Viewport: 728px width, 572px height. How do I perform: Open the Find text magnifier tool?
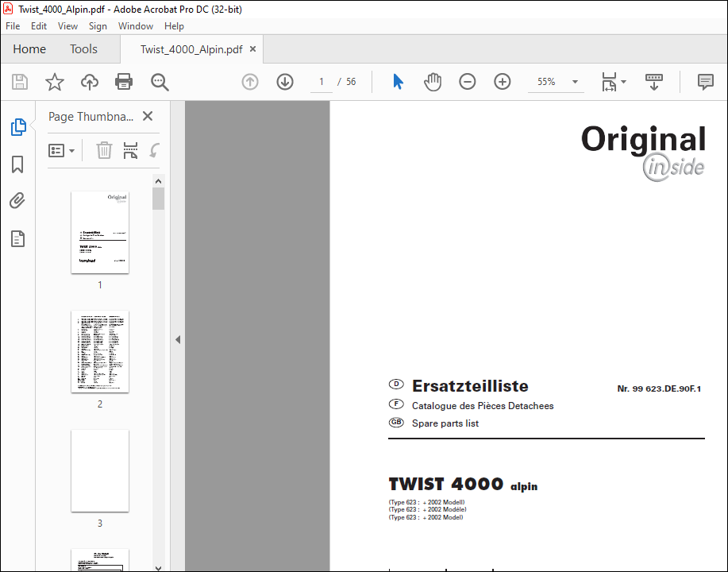(160, 83)
